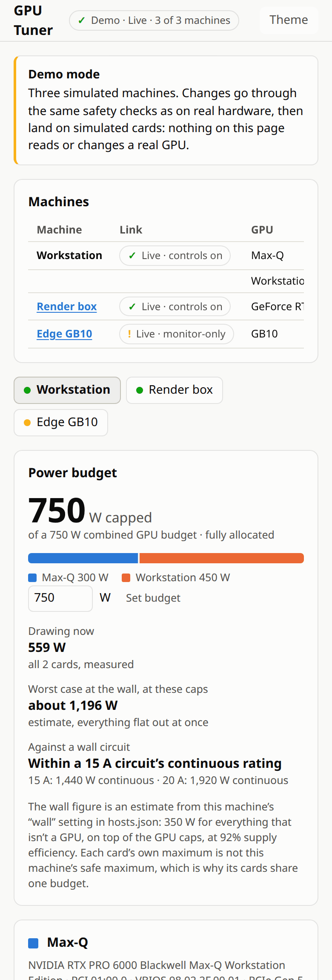This screenshot has width=332, height=980.
Task: Click the about 1,196 W worst case value
Action: click(73, 706)
